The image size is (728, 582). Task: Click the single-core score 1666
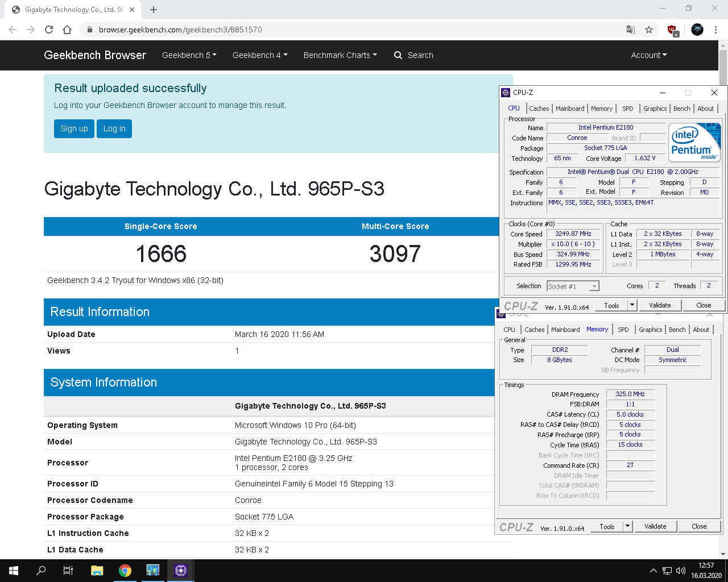(x=161, y=253)
